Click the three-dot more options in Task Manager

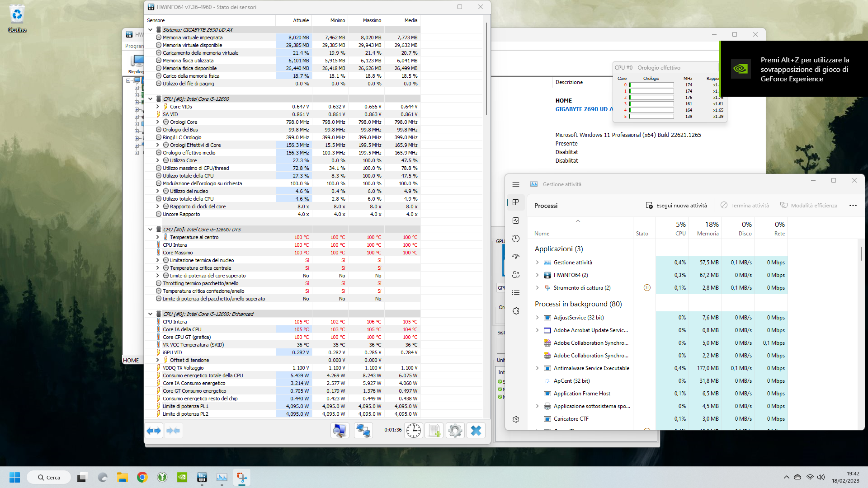853,206
